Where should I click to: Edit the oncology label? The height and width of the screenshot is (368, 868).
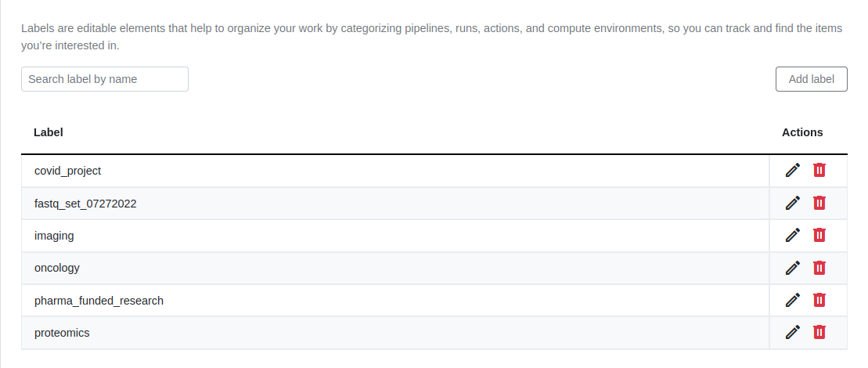point(793,268)
